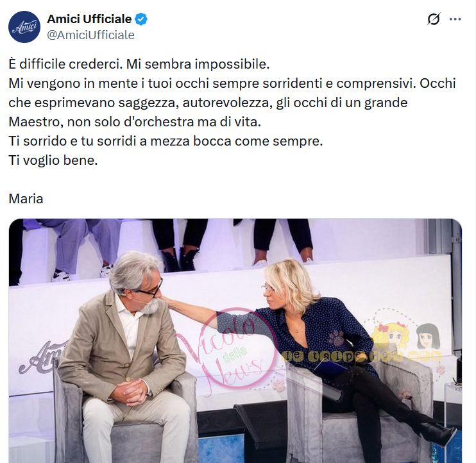Click the 'Ti voglio bene.' line
The height and width of the screenshot is (463, 476).
pos(53,160)
